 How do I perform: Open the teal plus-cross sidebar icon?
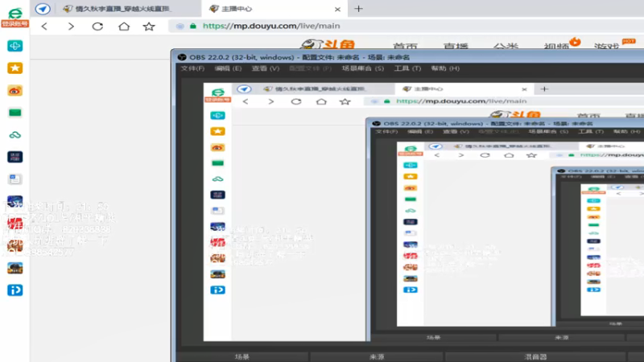pos(14,46)
